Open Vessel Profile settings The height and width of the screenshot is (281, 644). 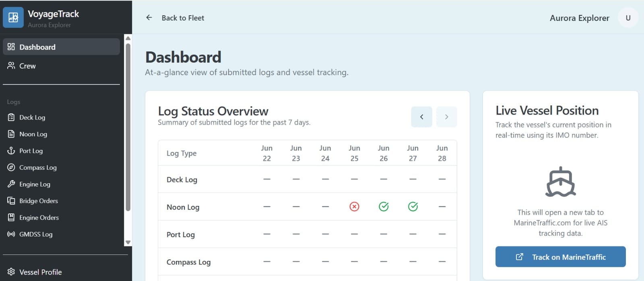pyautogui.click(x=40, y=272)
